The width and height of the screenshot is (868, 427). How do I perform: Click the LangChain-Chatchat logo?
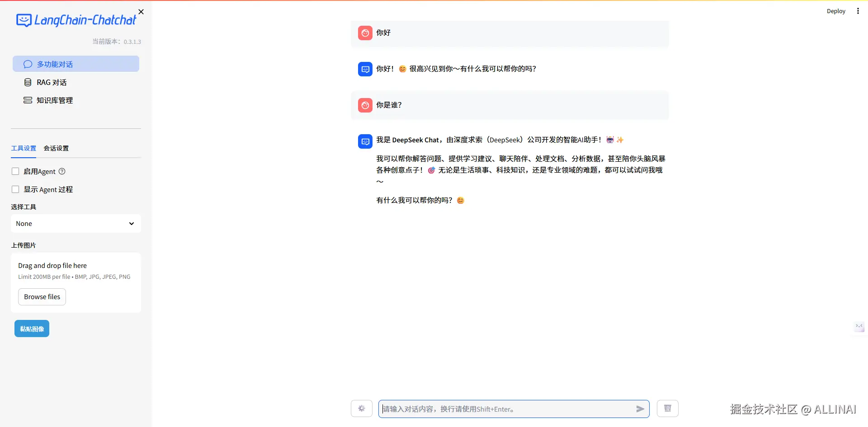tap(76, 20)
